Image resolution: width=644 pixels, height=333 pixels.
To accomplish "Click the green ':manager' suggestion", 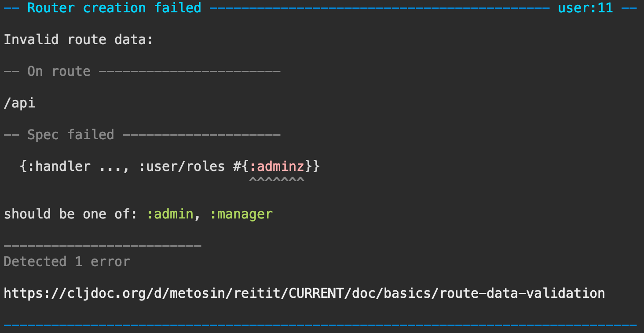I will pyautogui.click(x=241, y=214).
